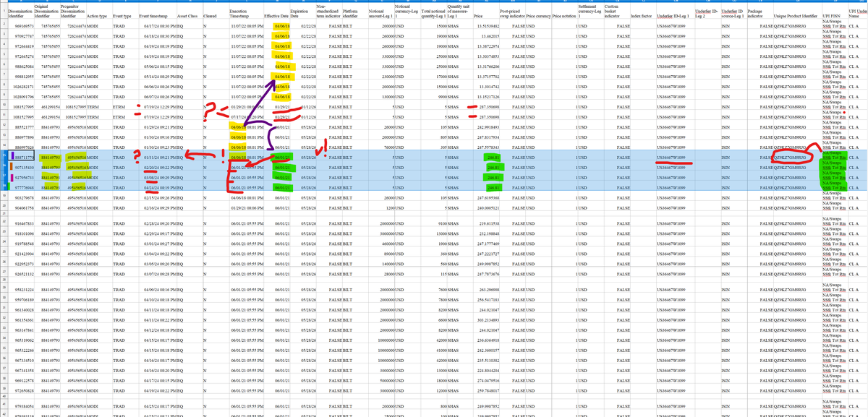Click identifier cell 904061758
This screenshot has width=868, height=417.
(x=20, y=207)
